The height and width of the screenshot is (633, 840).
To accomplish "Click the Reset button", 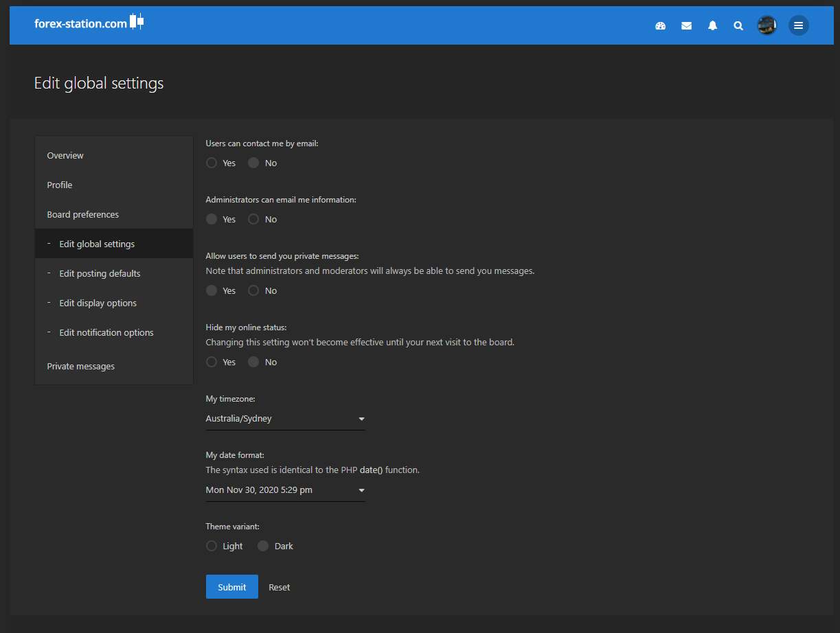I will tap(279, 588).
